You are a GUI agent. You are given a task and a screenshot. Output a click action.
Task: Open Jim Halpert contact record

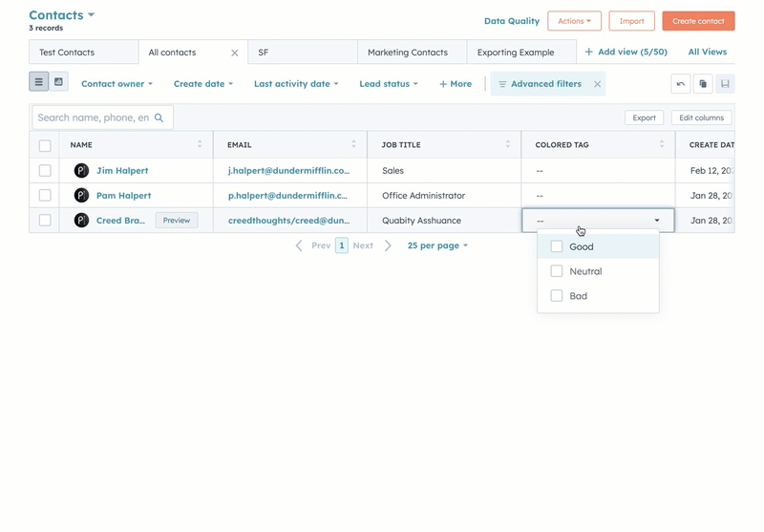[x=122, y=171]
